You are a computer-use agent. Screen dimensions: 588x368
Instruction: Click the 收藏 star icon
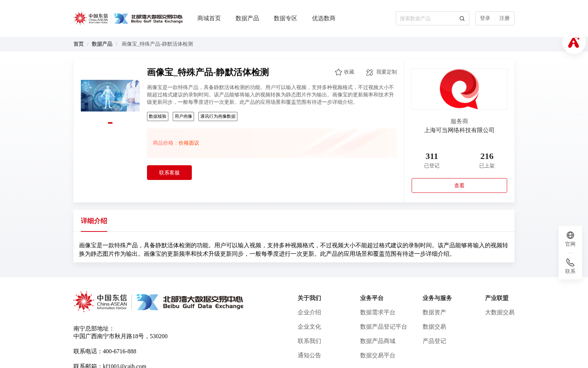tap(338, 72)
